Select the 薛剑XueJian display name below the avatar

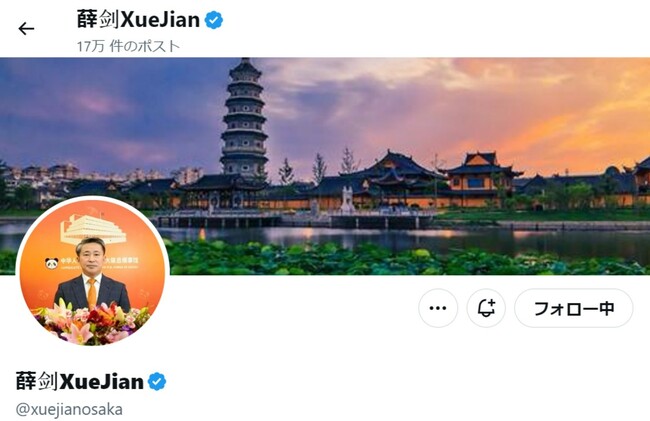(x=80, y=381)
